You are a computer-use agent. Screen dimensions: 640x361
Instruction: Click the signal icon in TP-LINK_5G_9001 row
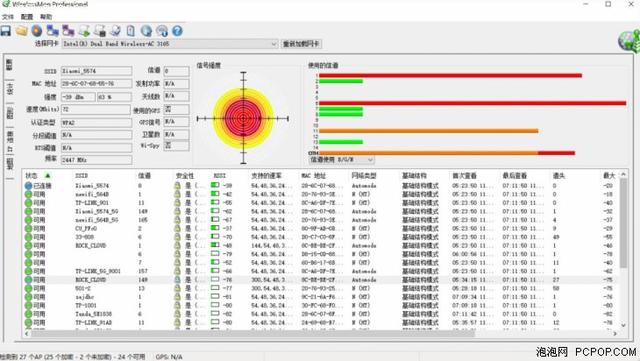click(x=215, y=270)
